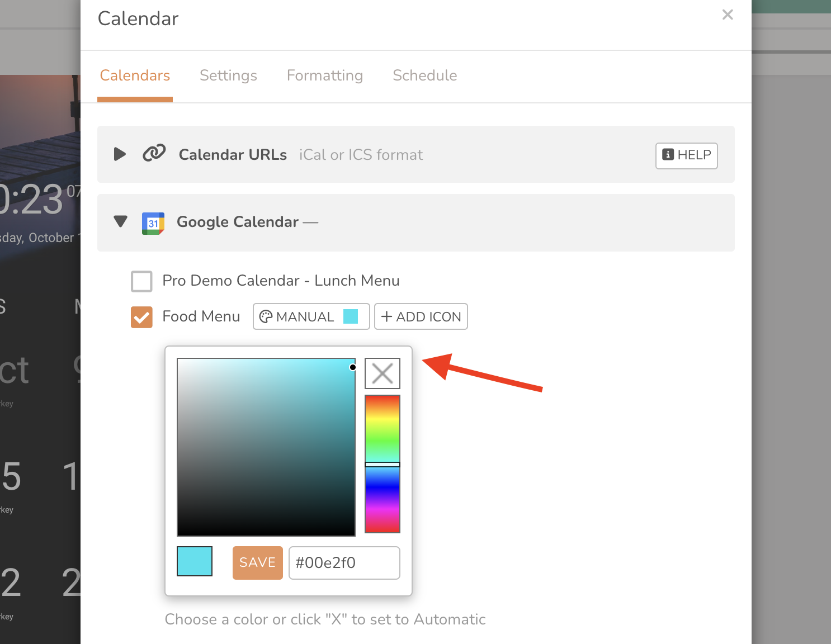The width and height of the screenshot is (831, 644).
Task: Click the SAVE button in the color picker
Action: (257, 562)
